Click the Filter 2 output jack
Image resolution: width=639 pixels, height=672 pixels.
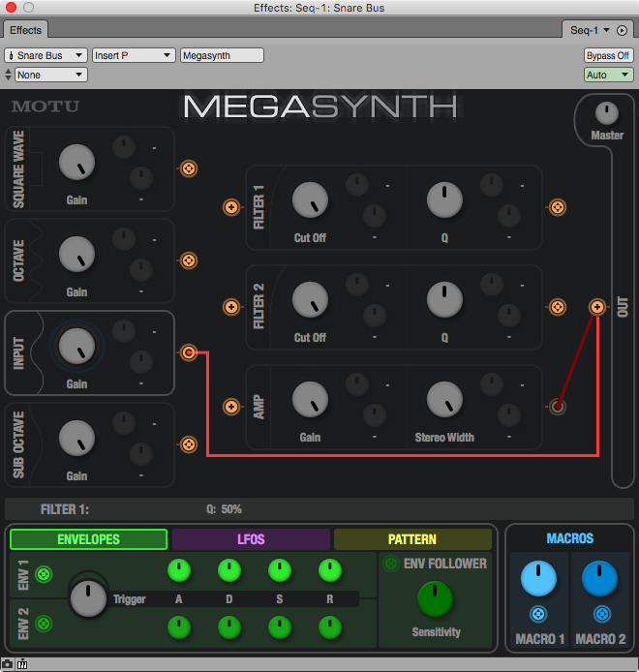coord(557,307)
